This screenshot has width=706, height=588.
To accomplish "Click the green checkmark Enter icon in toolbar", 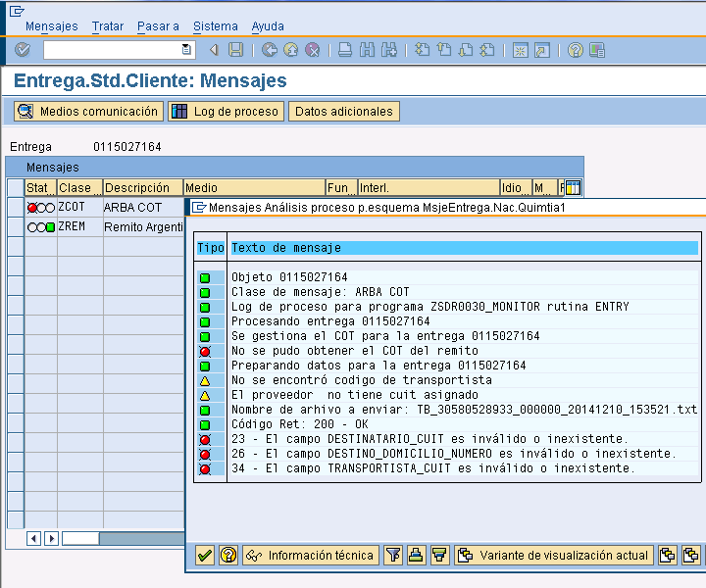I will [22, 49].
